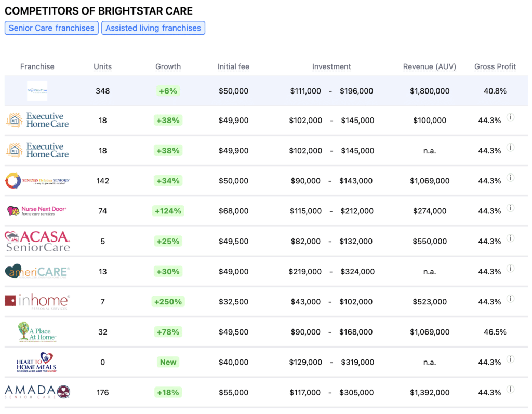Image resolution: width=532 pixels, height=414 pixels.
Task: Click the 40.8% gross profit value
Action: [495, 91]
